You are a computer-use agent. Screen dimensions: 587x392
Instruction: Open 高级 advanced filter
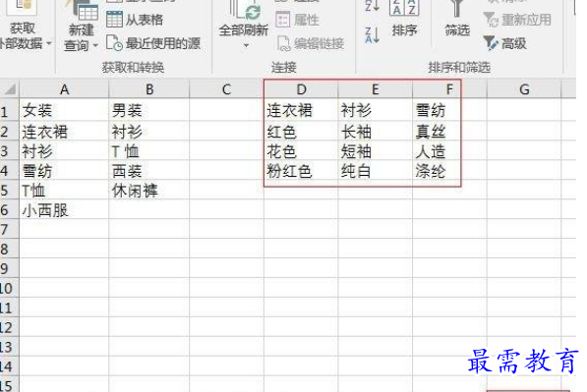pos(505,43)
